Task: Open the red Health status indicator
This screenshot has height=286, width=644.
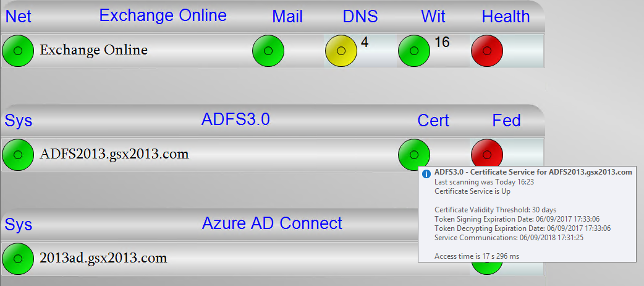Action: pyautogui.click(x=487, y=51)
